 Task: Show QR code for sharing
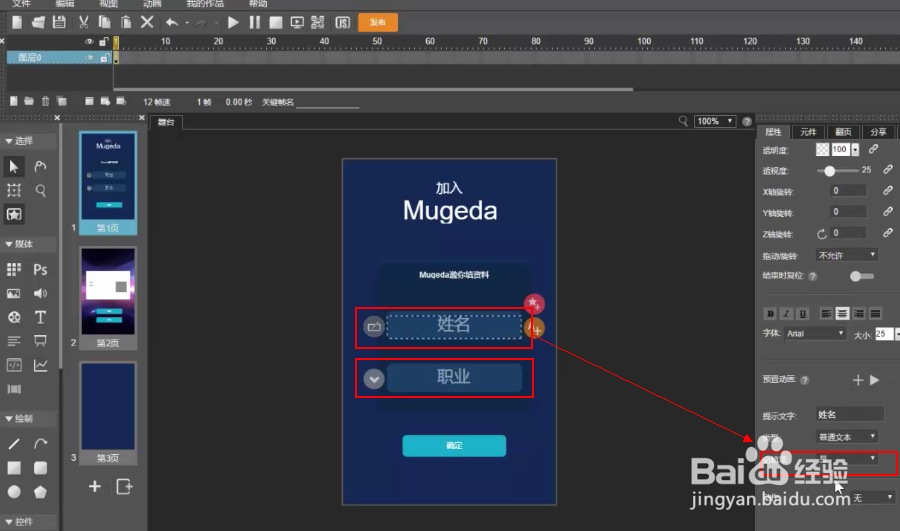click(317, 22)
